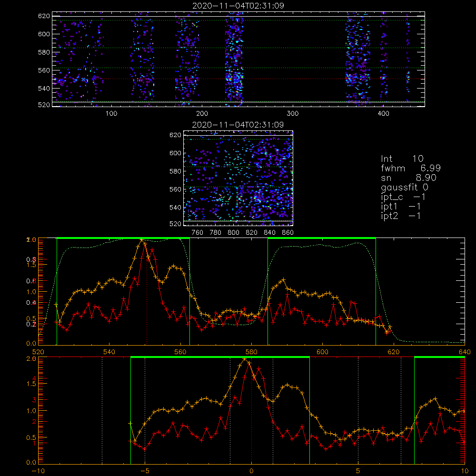Click the small zoomed spectrogram image panel

pos(238,178)
